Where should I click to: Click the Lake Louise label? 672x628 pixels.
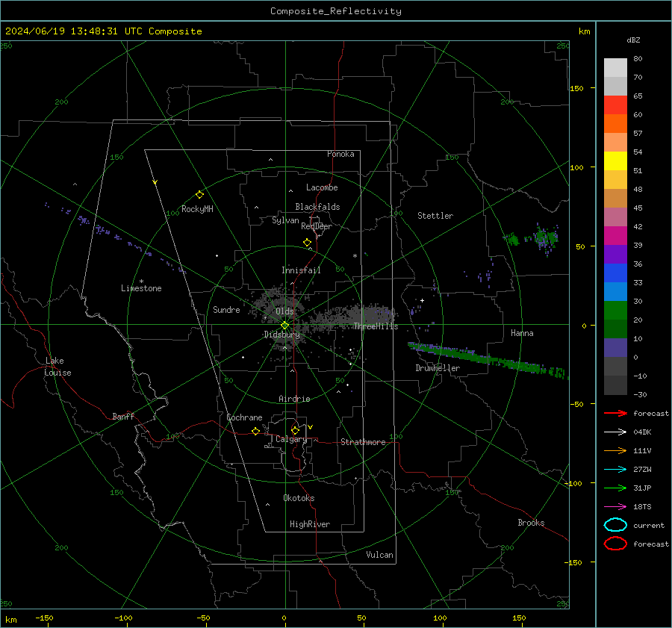click(x=57, y=367)
